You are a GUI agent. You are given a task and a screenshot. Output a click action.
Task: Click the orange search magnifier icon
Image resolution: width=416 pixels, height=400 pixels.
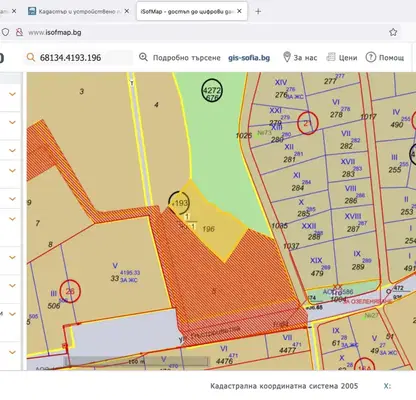click(x=31, y=58)
